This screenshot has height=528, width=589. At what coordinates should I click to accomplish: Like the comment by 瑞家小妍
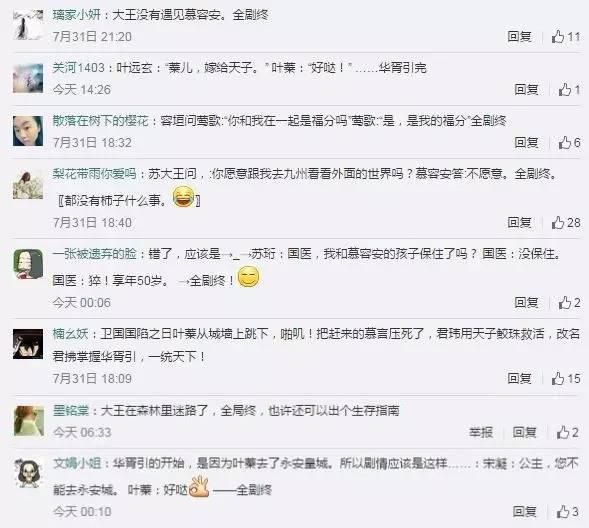pyautogui.click(x=566, y=37)
